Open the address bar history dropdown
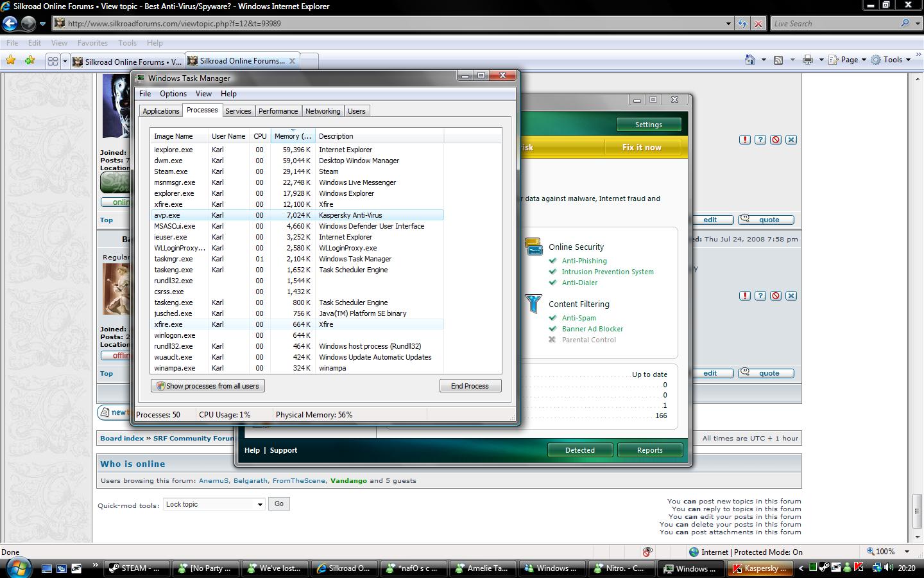Viewport: 924px width, 578px height. tap(728, 24)
